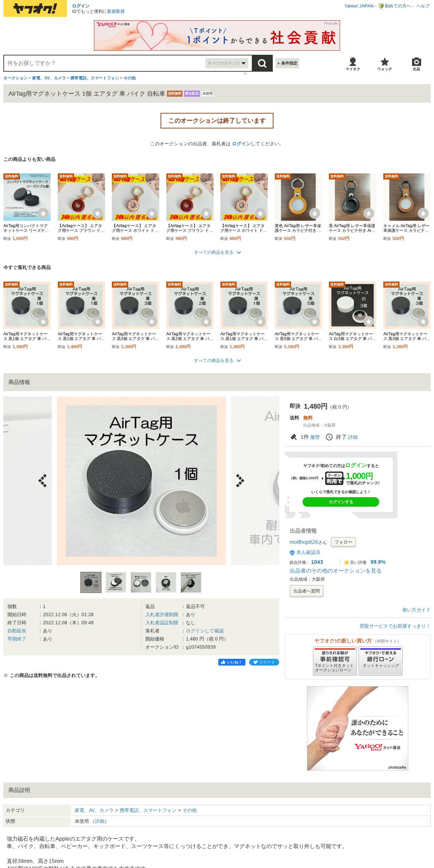Click the フォロー button for seller molthop826
The width and height of the screenshot is (434, 868).
pyautogui.click(x=343, y=542)
